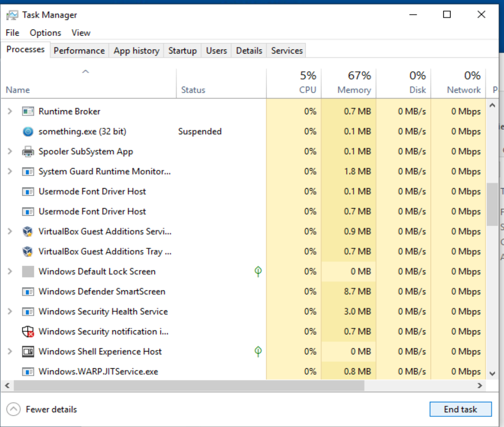Select the something.exe (32 bit) row
Viewport: 504px width, 427px height.
point(243,131)
